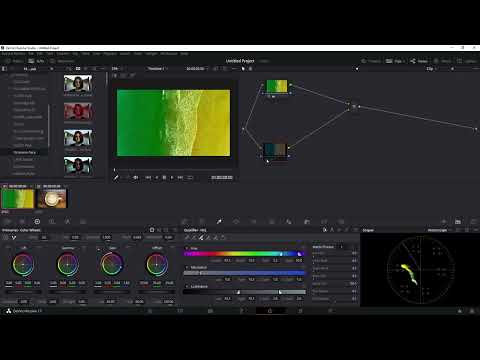Switch to the Deliver page tab
This screenshot has width=480, height=360.
[330, 311]
